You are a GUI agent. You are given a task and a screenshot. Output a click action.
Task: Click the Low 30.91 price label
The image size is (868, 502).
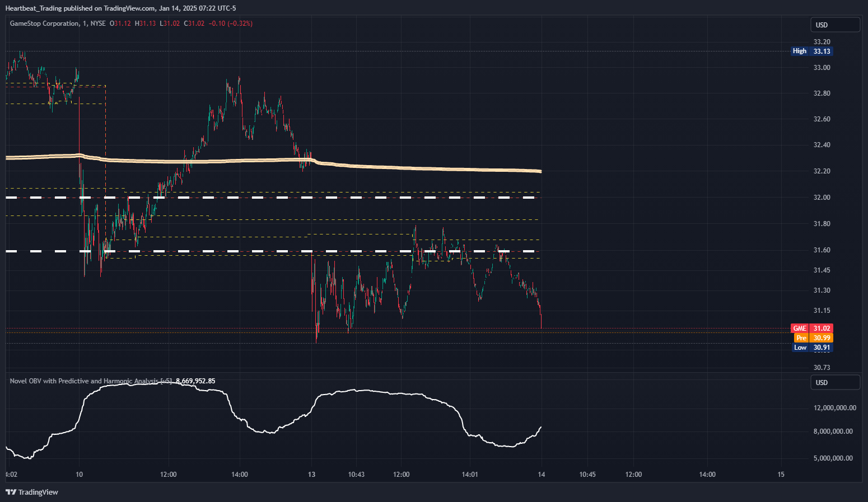[813, 348]
